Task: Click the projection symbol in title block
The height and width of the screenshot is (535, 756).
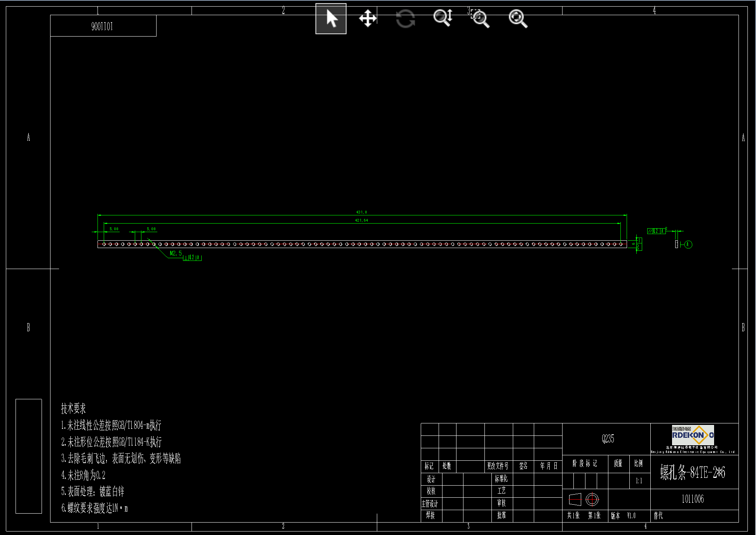Action: pos(584,499)
